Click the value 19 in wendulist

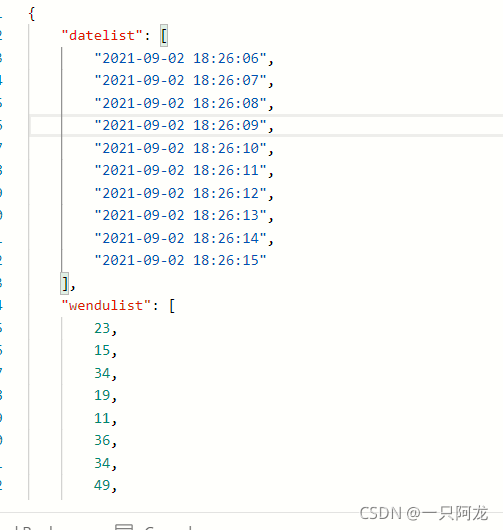102,395
